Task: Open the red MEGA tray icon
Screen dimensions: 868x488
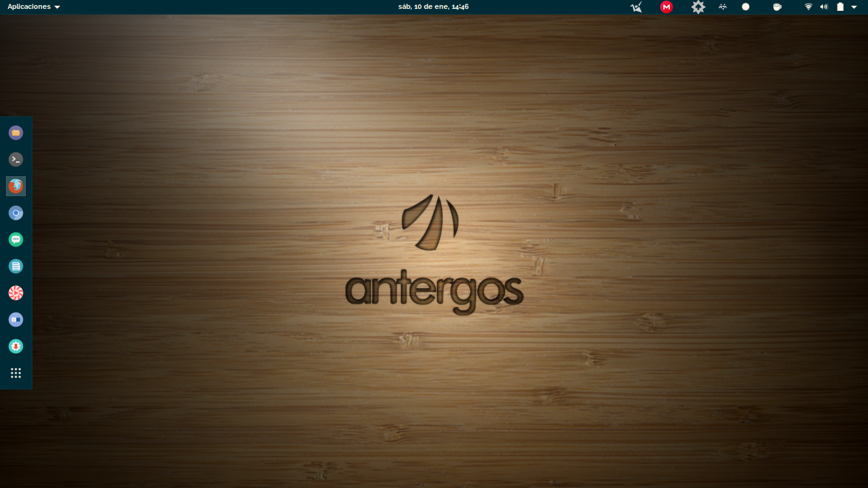Action: 667,7
